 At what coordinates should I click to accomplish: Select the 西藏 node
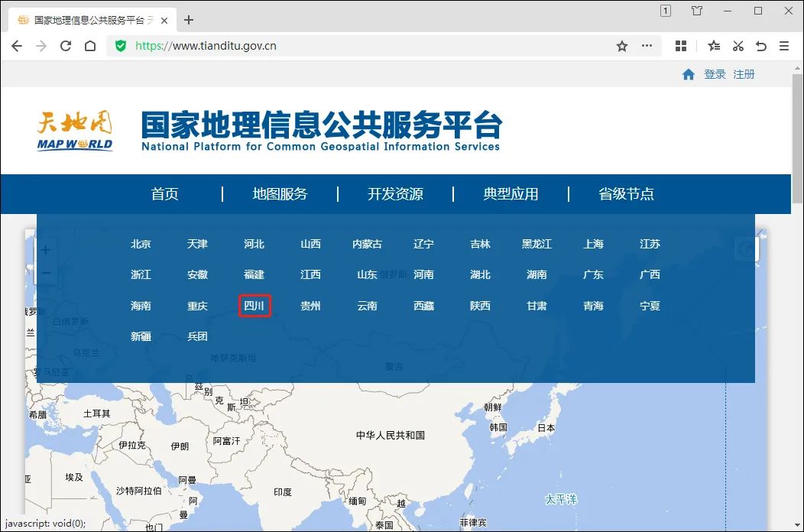pos(423,307)
